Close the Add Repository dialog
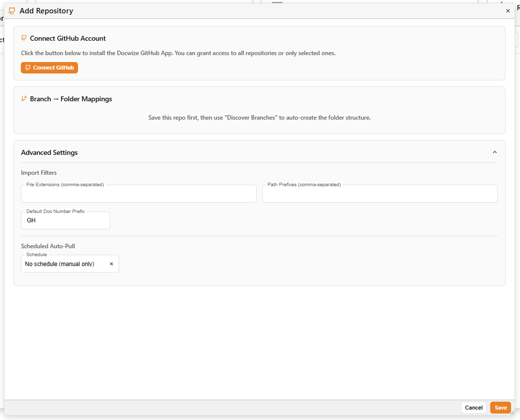 (x=508, y=11)
